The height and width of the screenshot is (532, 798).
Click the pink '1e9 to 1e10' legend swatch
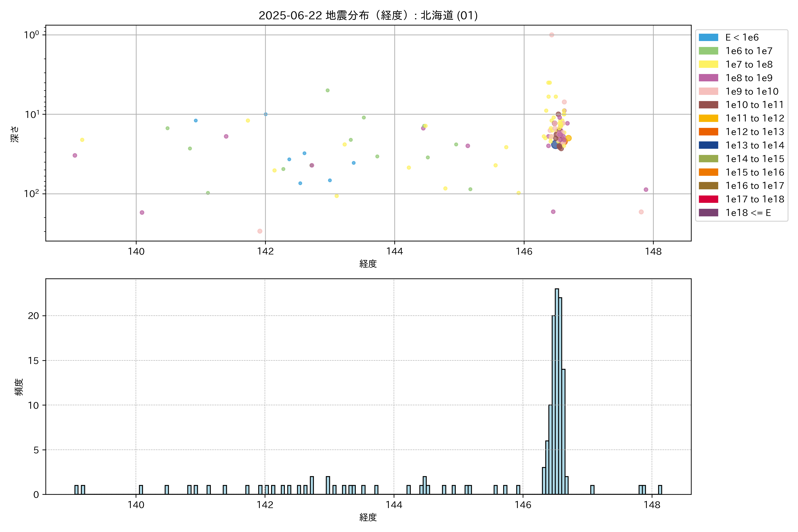[x=708, y=91]
